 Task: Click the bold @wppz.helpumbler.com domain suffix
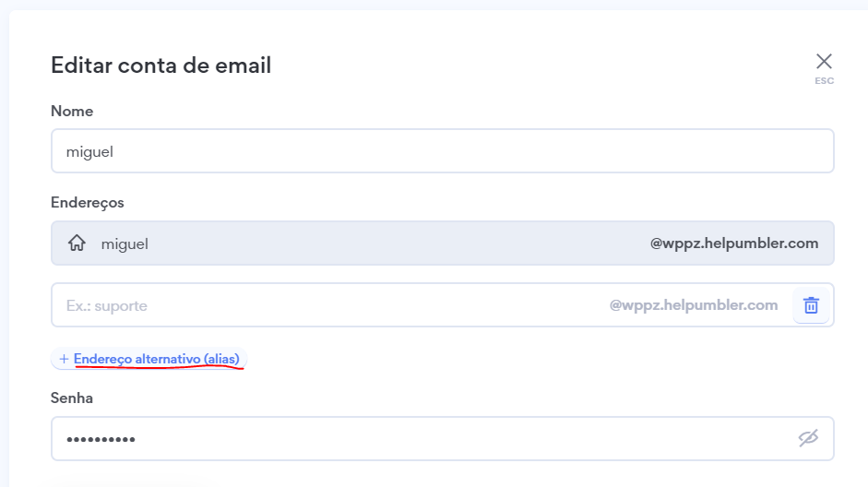click(734, 243)
